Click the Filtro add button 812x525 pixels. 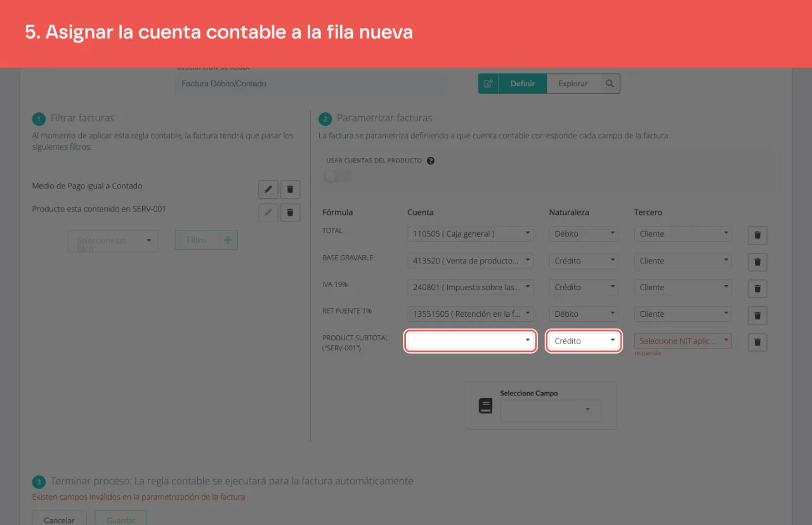coord(206,240)
